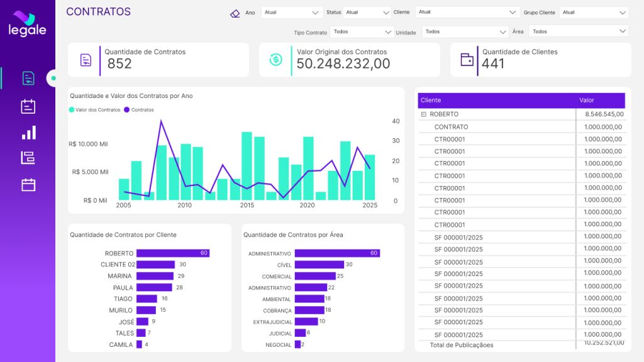Screen dimensions: 644x362
Task: Click the Valor dos Contratos legend swatch
Action: pyautogui.click(x=72, y=110)
